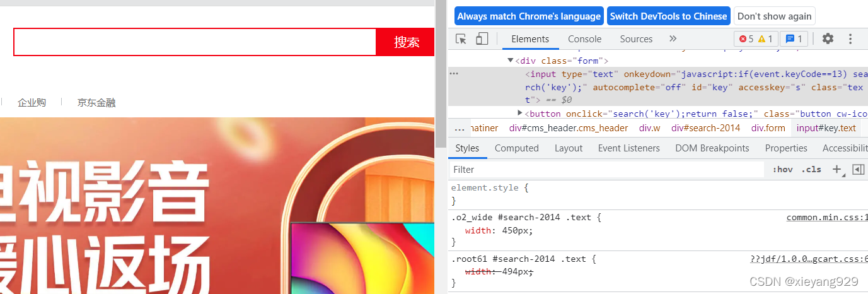The height and width of the screenshot is (294, 868).
Task: Click the ellipsis beside the selected input node
Action: click(454, 74)
